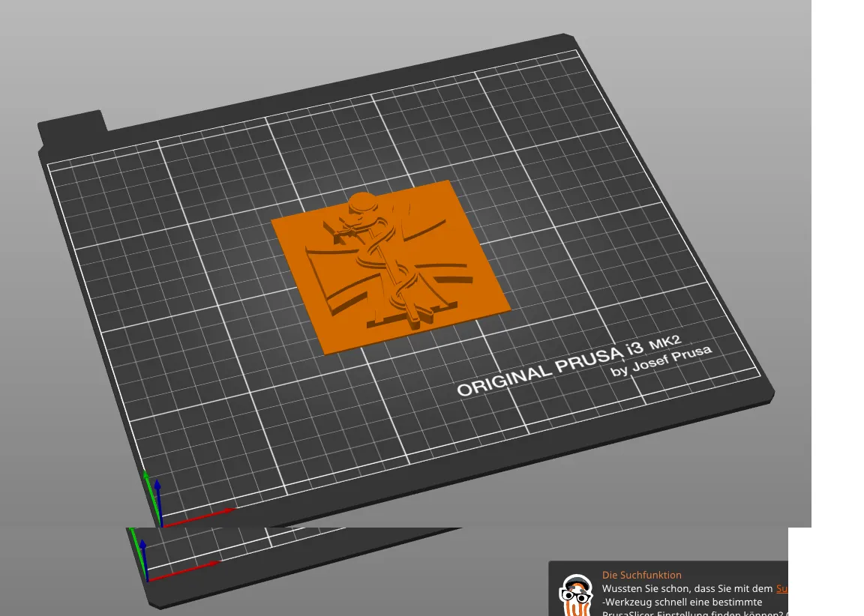
Task: Click the red X-axis arrow at bed origin
Action: (199, 518)
